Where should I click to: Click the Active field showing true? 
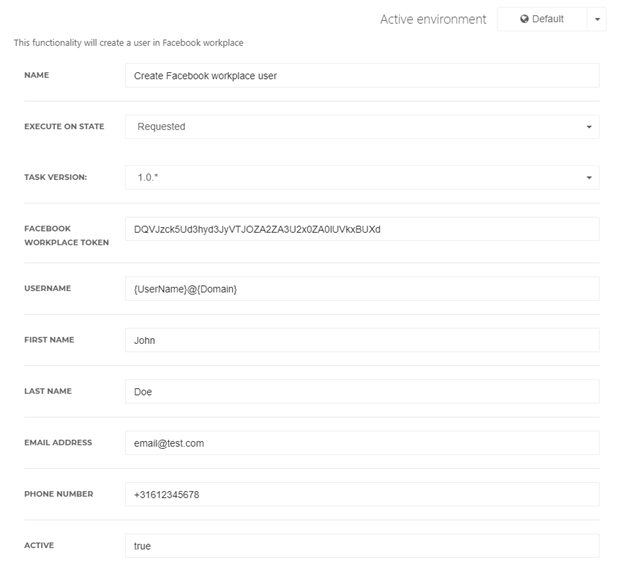pos(362,546)
